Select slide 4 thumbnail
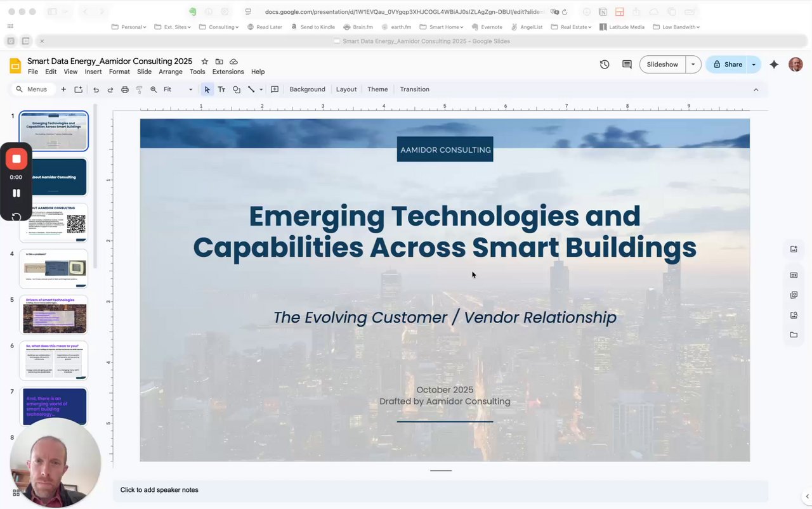 54,269
